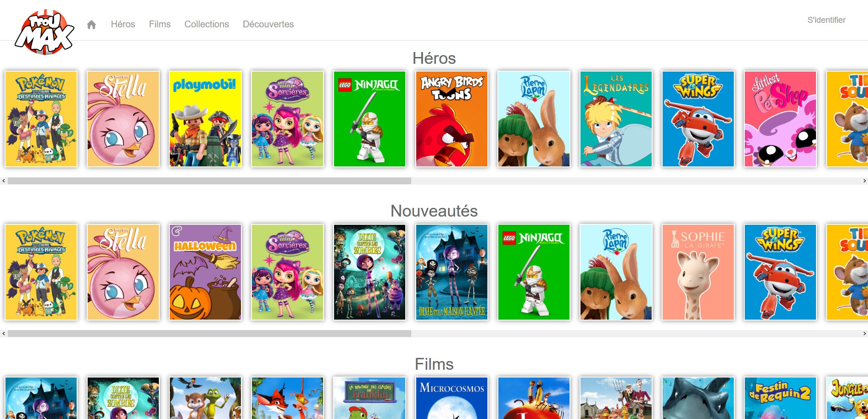Choose Mini Sorcières in the Héros row
Screen dimensions: 868x419
click(x=288, y=119)
